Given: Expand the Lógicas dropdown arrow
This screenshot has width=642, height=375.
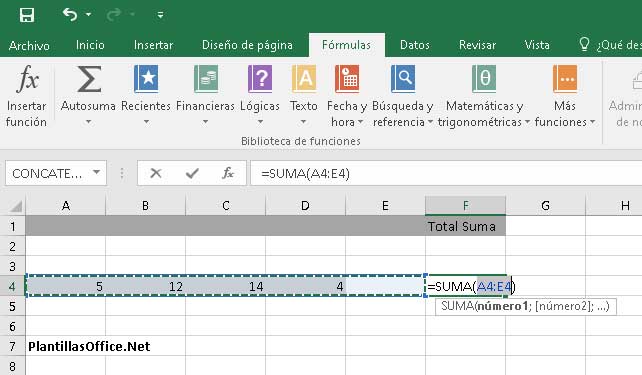Looking at the screenshot, I should pyautogui.click(x=260, y=122).
